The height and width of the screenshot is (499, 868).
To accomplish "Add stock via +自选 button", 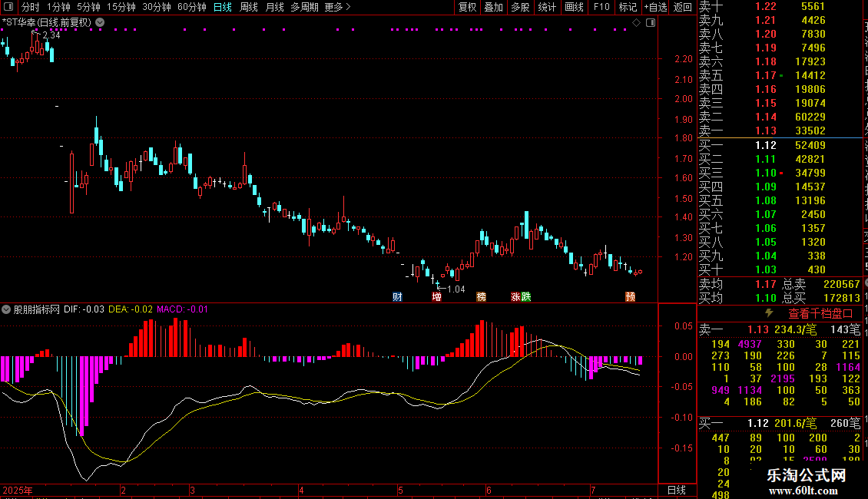I will [x=656, y=7].
